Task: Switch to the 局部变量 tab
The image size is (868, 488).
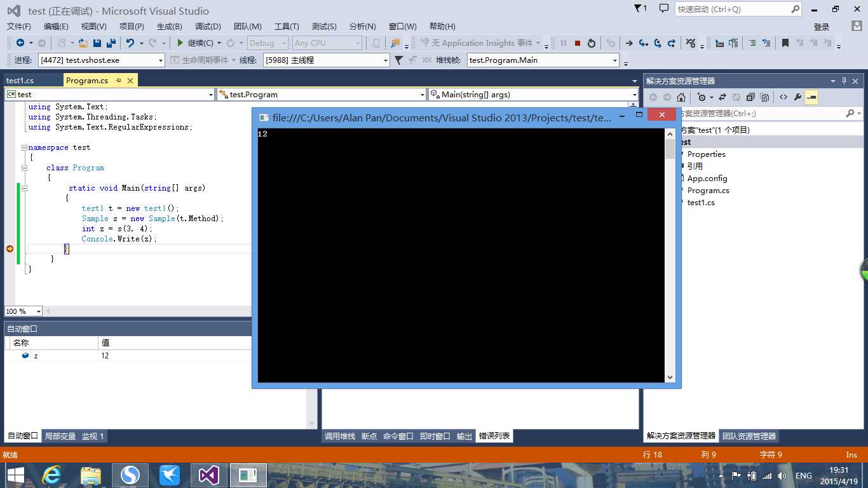Action: pyautogui.click(x=60, y=436)
